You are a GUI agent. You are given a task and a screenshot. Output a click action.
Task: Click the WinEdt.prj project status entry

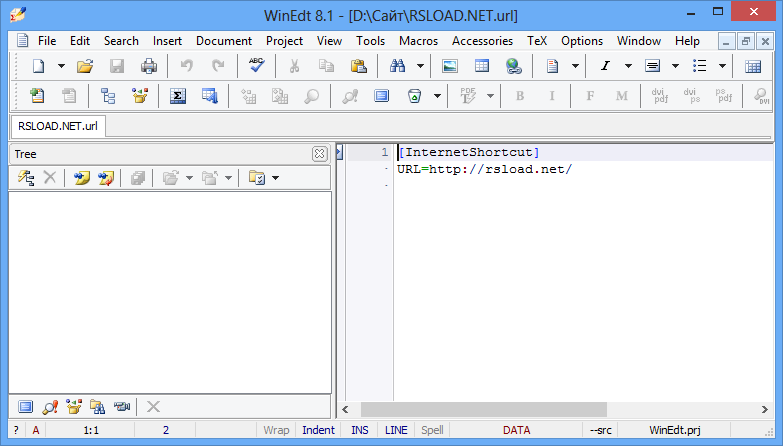(x=675, y=430)
